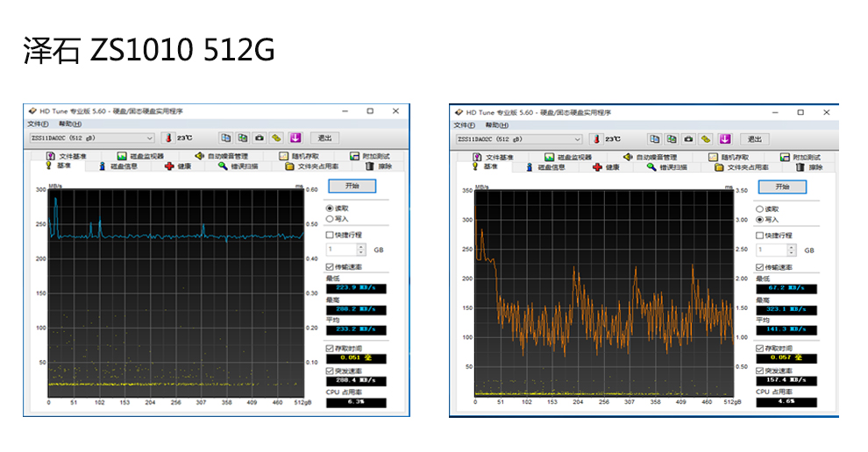Click GB size input field in blue-graph window

(342, 250)
